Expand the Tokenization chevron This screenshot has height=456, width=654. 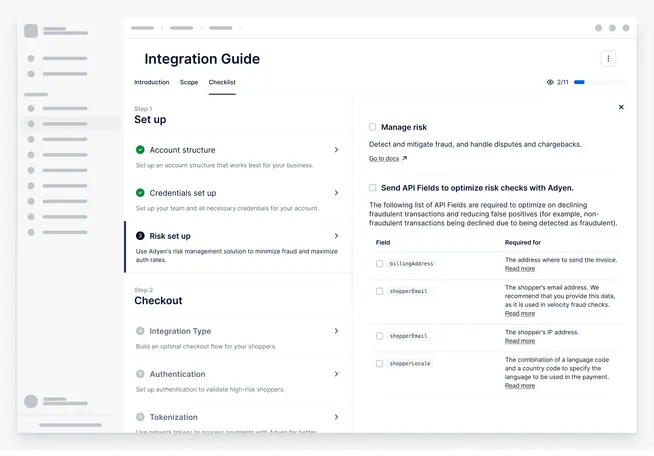click(x=336, y=417)
